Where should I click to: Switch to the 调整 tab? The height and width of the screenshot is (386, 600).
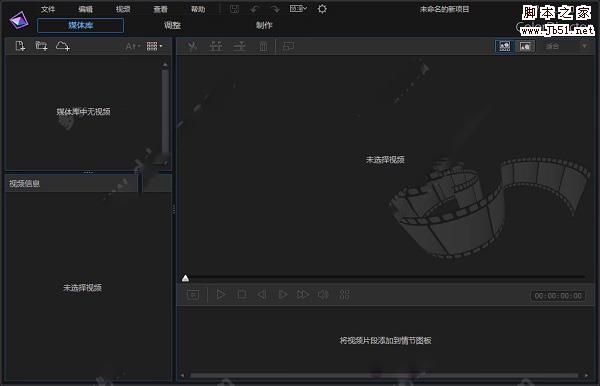click(x=172, y=26)
